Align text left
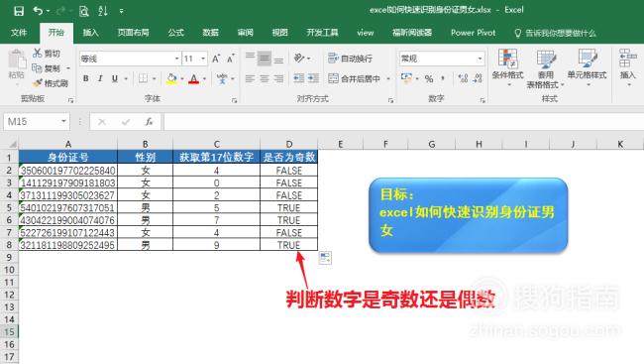 click(x=250, y=78)
